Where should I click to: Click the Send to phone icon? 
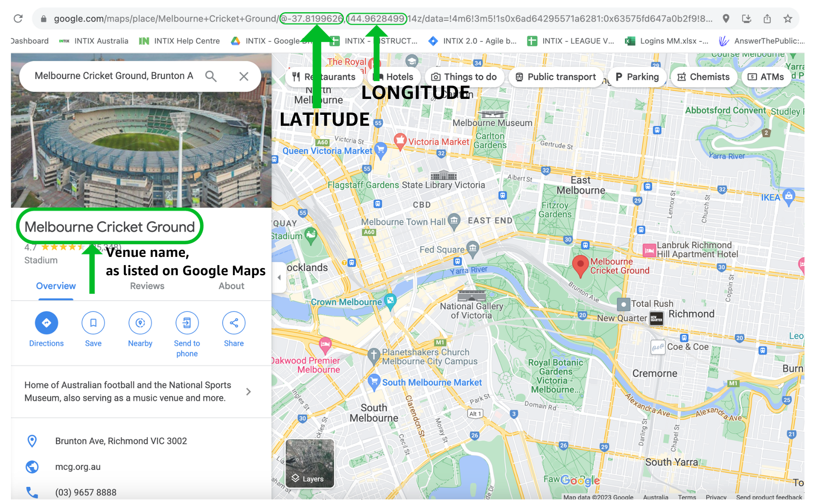coord(187,323)
